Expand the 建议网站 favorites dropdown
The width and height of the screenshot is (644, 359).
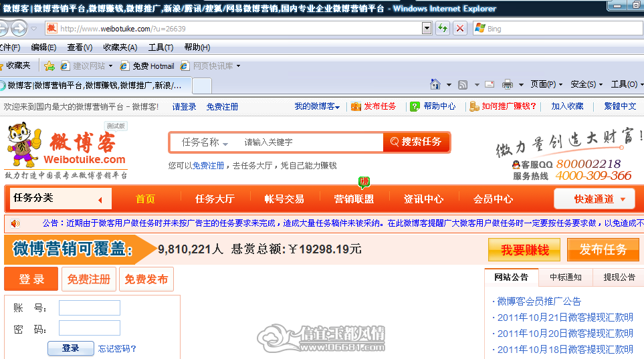tap(110, 66)
